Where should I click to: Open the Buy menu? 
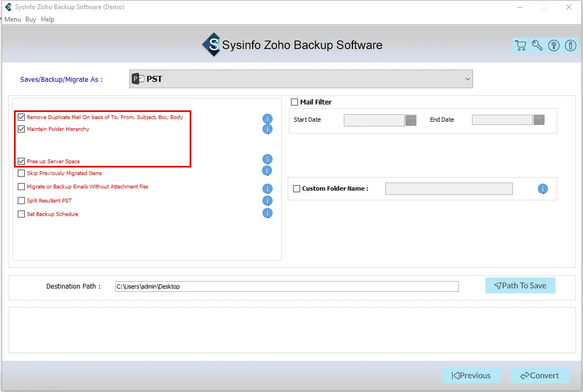31,19
